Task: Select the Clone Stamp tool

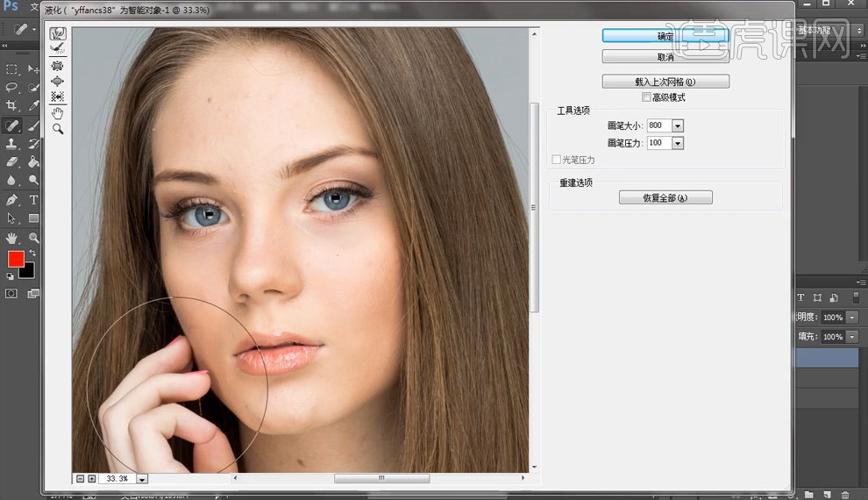Action: pos(11,144)
